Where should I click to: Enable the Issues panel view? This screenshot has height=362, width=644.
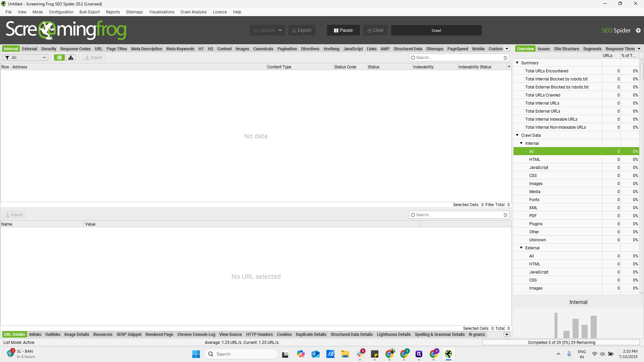(x=544, y=49)
